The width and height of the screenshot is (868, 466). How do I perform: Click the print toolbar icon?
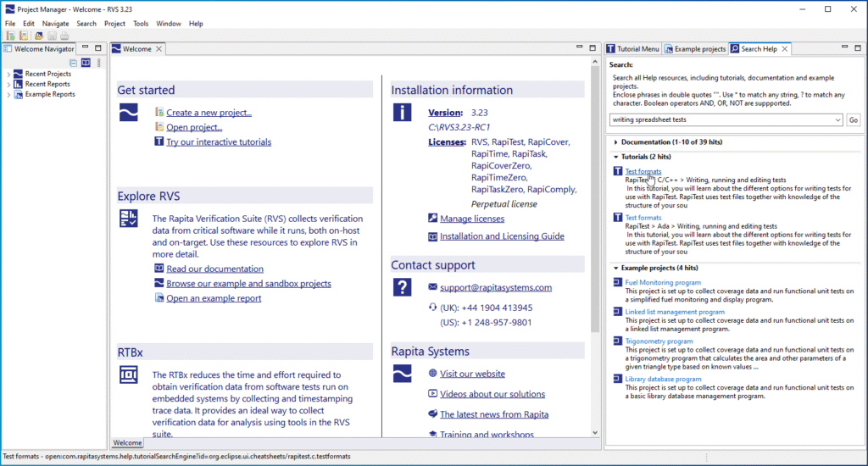[64, 36]
